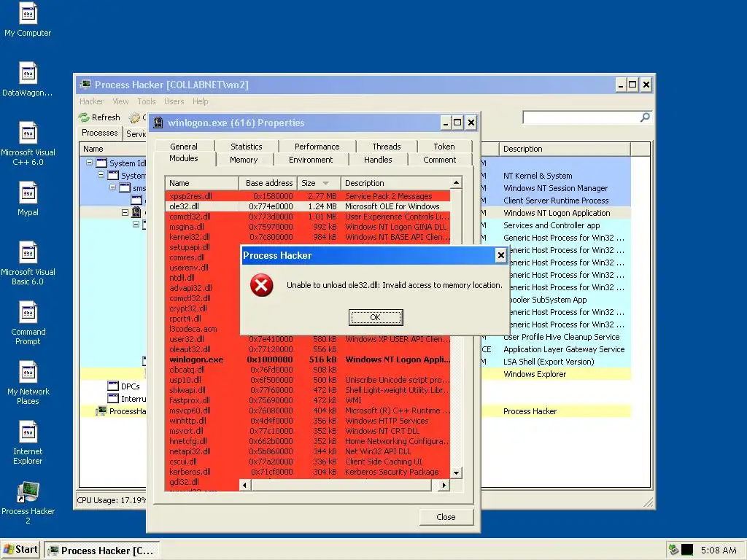Image resolution: width=747 pixels, height=560 pixels.
Task: Collapse the smss tree node
Action: pyautogui.click(x=113, y=187)
